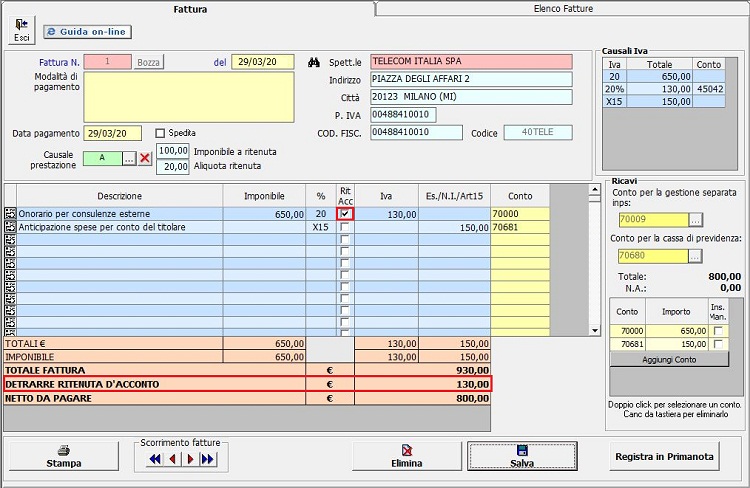The width and height of the screenshot is (750, 488).
Task: Browse conto cassa di previdenza
Action: 696,256
